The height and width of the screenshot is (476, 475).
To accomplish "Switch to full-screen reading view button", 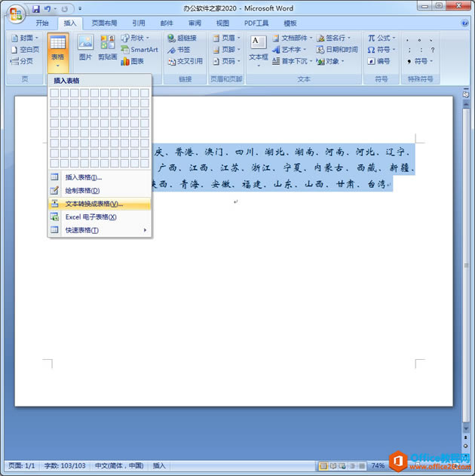I will (333, 465).
